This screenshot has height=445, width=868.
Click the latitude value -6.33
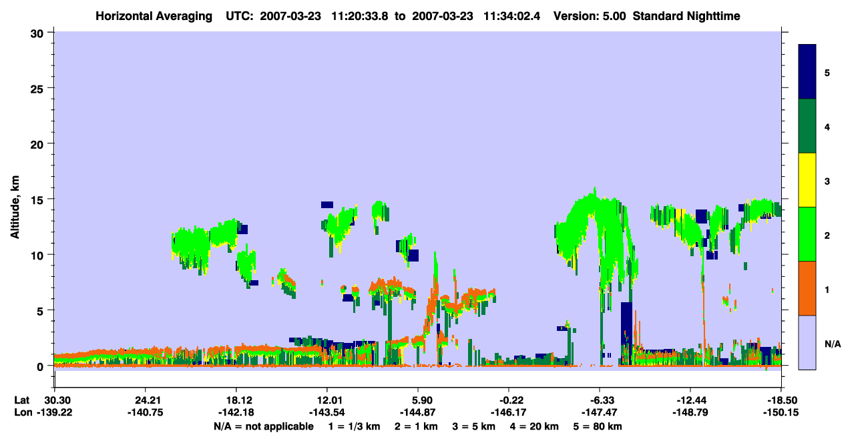point(600,400)
